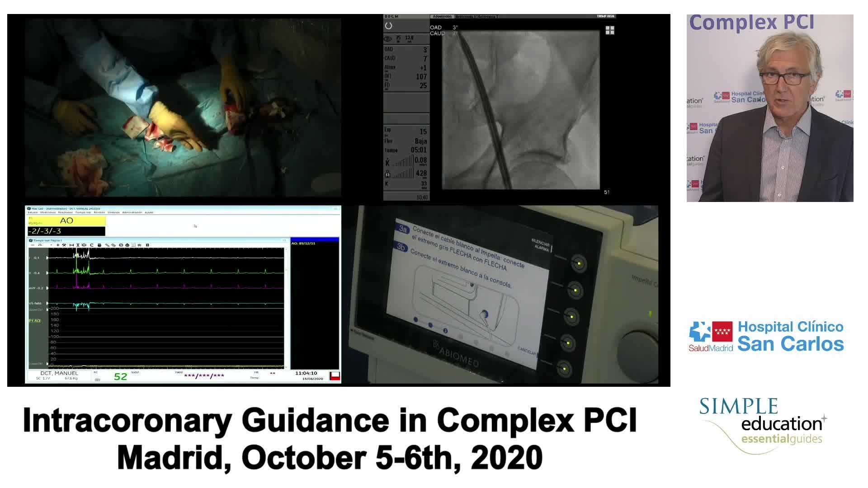This screenshot has height=488, width=868.
Task: Click the P1 AO waveform channel label
Action: pos(35,320)
